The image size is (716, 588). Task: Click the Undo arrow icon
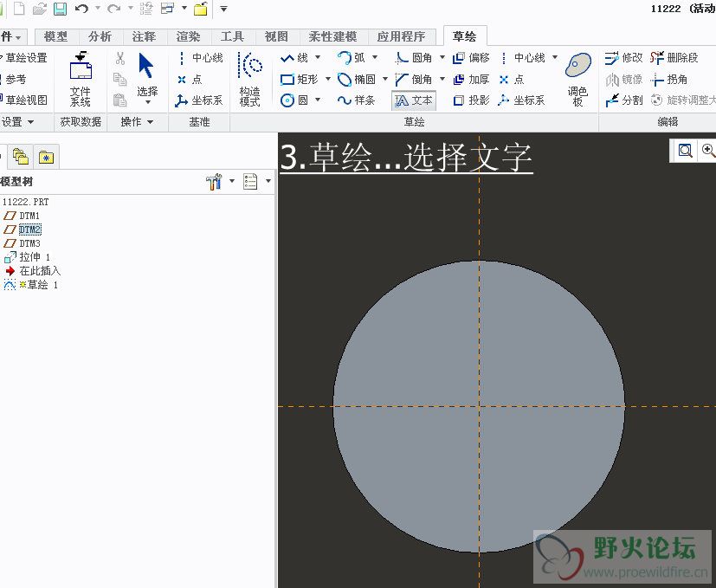(x=81, y=8)
